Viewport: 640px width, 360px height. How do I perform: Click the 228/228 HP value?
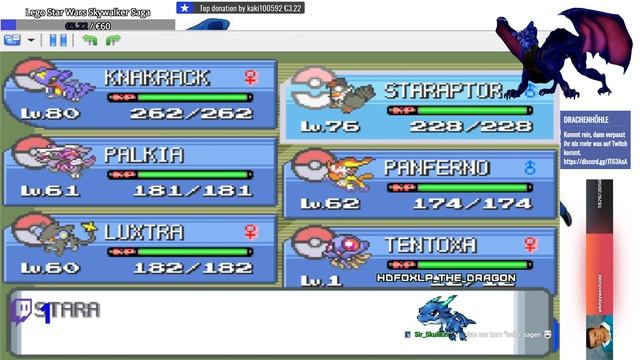click(471, 126)
